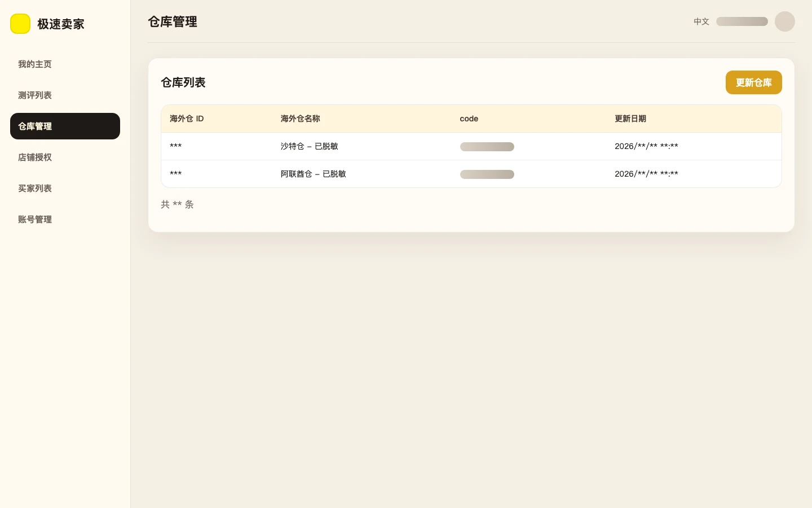
Task: Click the update date in the 沙特仓 row
Action: point(646,146)
